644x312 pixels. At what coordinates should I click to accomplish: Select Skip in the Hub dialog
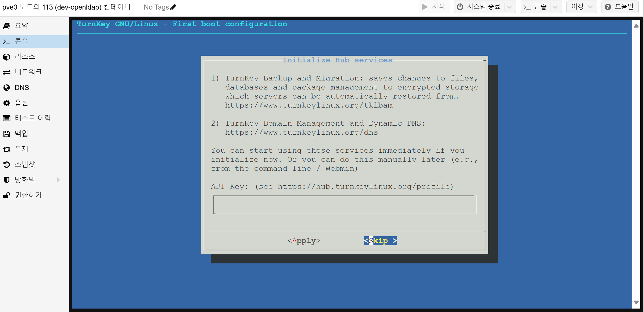381,241
